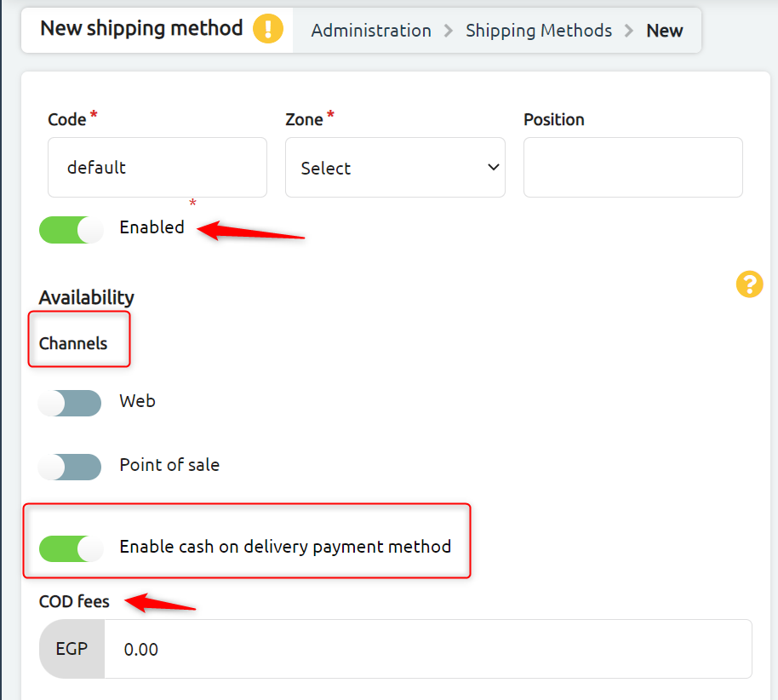The image size is (778, 700).
Task: Click the Zone dropdown arrow
Action: [x=493, y=167]
